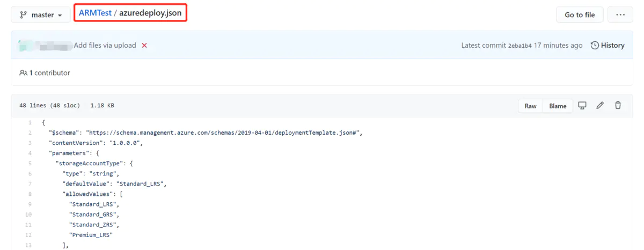Select line number 7
The image size is (644, 250).
[x=30, y=184]
